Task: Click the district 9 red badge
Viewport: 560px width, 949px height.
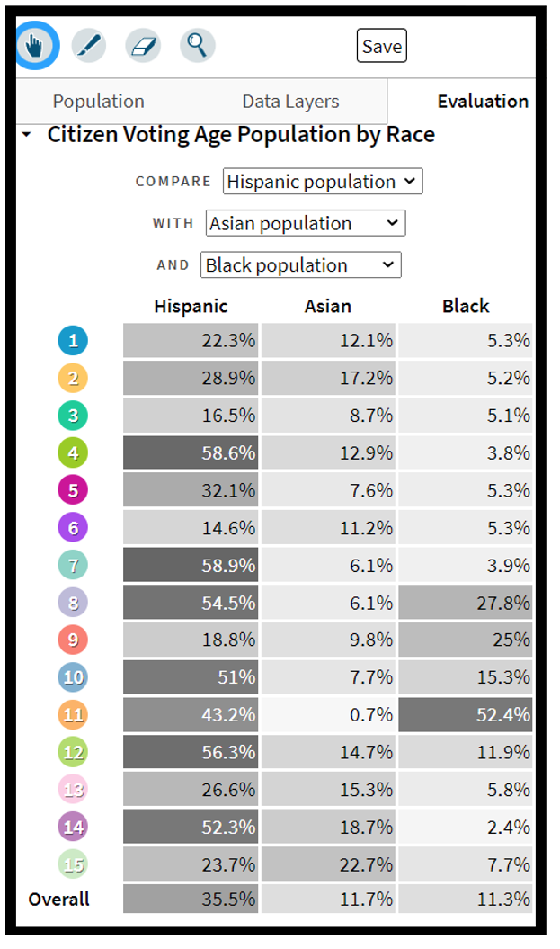Action: 74,640
